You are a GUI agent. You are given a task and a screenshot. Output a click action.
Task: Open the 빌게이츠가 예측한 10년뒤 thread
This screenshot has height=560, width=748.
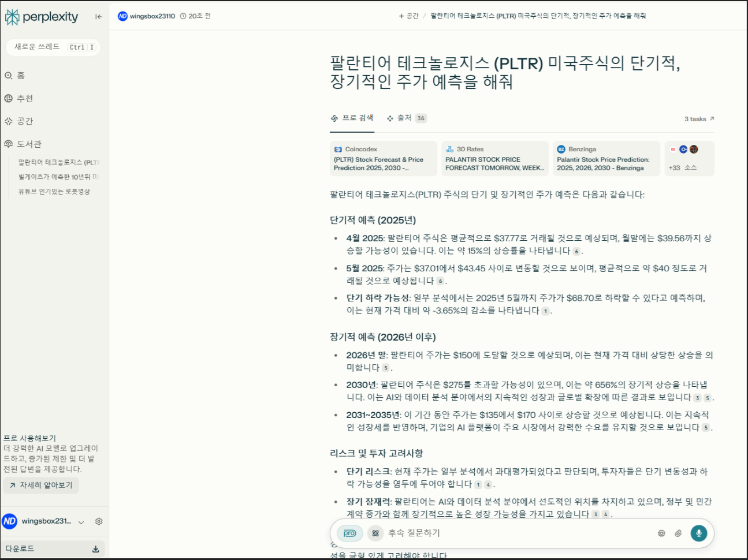click(58, 177)
